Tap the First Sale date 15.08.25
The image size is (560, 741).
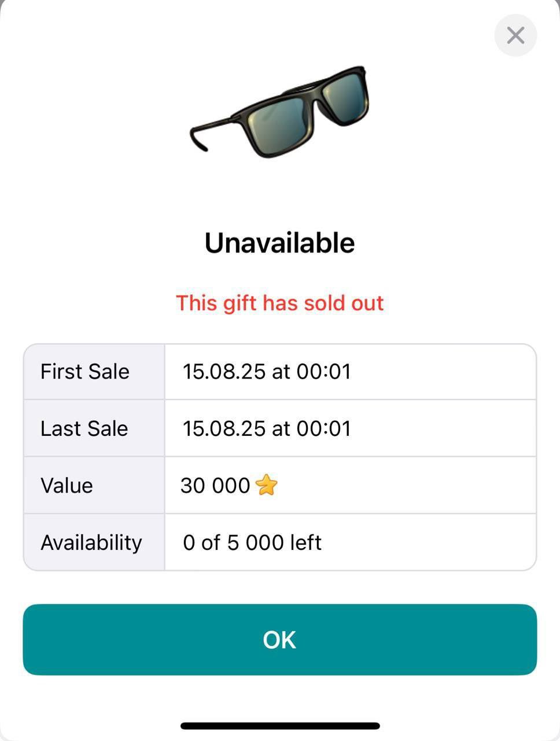click(224, 371)
